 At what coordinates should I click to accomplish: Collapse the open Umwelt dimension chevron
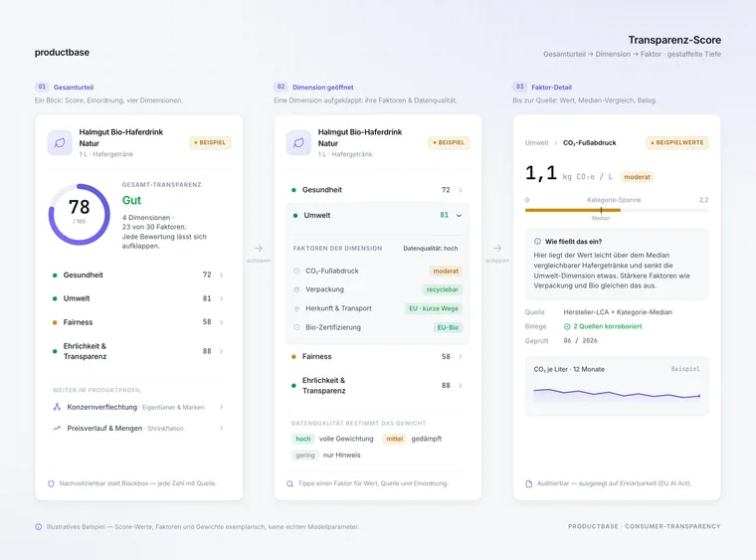click(459, 216)
